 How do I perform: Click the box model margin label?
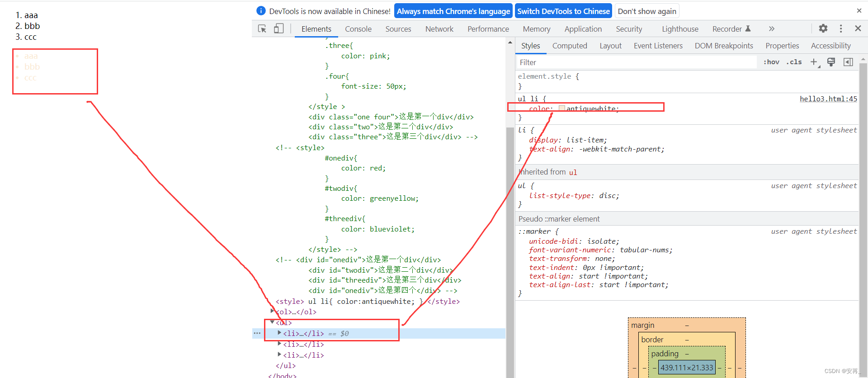tap(642, 325)
